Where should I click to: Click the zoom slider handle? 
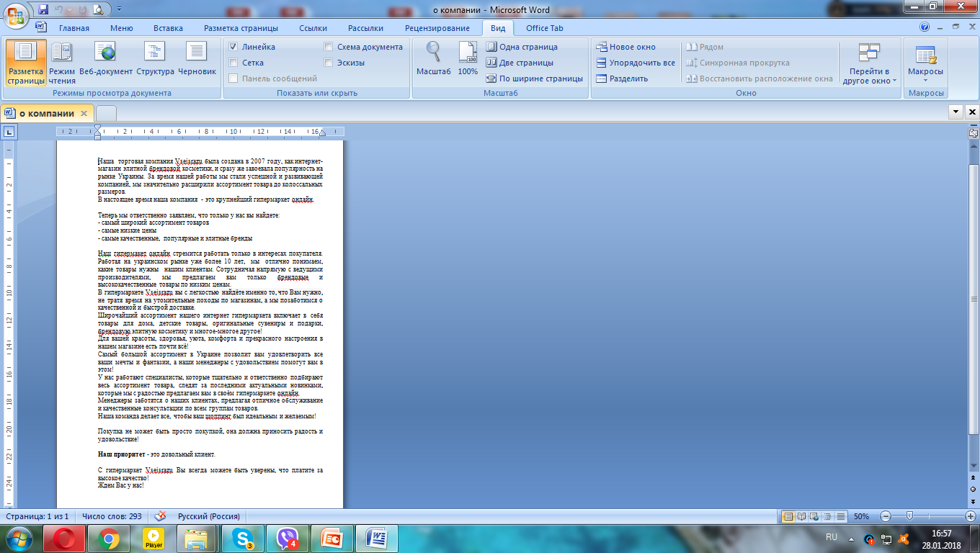(x=910, y=516)
